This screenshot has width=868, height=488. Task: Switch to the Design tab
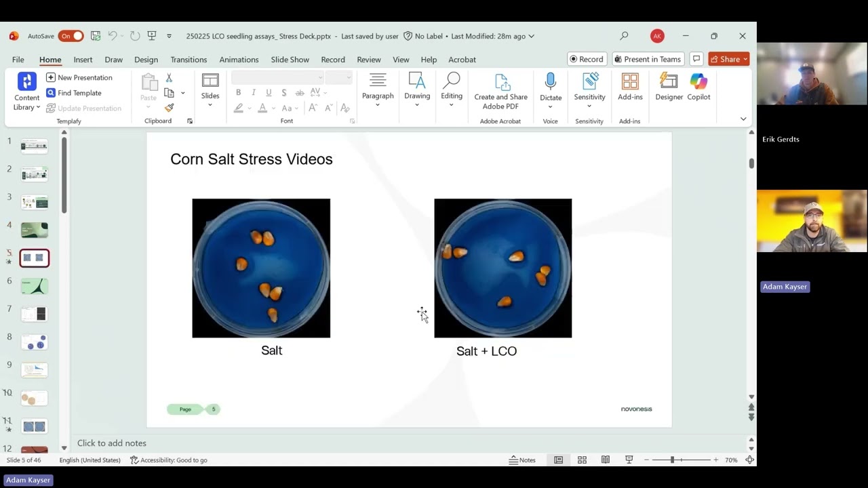[x=146, y=60]
